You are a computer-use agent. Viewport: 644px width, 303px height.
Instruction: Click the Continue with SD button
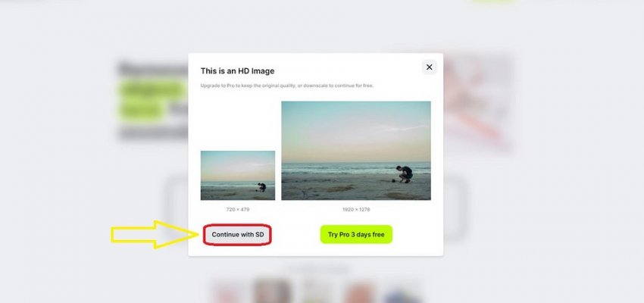[237, 235]
